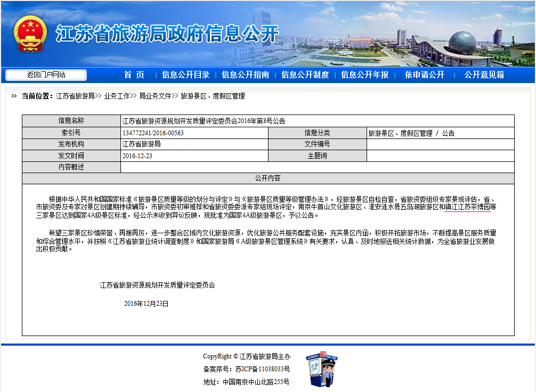Open the 公开意见箱 menu item
This screenshot has height=392, width=536.
484,75
